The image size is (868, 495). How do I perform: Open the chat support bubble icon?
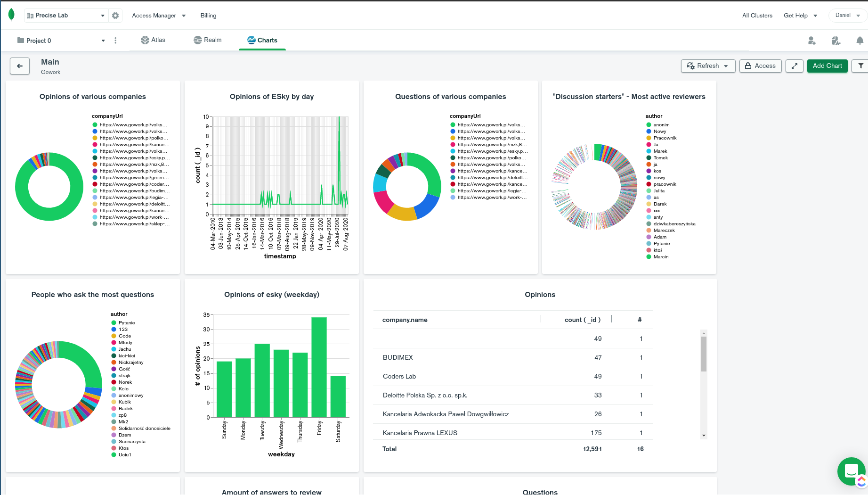852,471
